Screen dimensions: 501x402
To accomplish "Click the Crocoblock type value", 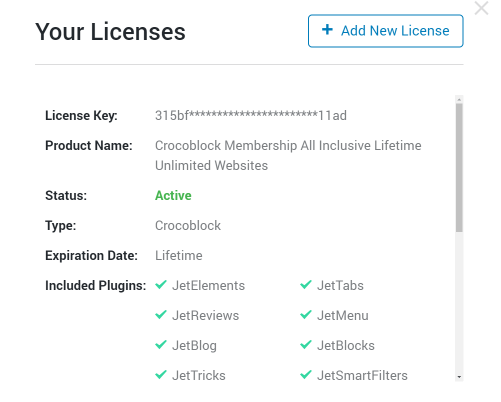I will tap(188, 226).
